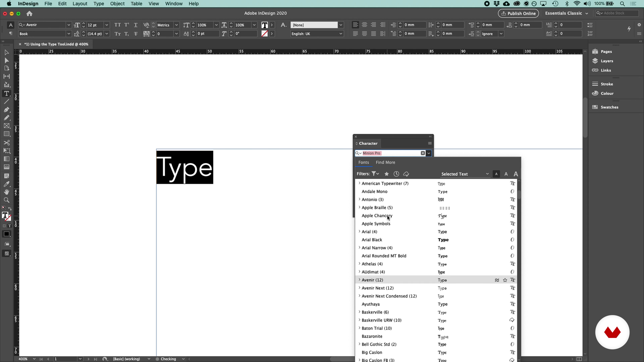Image resolution: width=644 pixels, height=362 pixels.
Task: Toggle the favourite fonts filter
Action: 387,174
